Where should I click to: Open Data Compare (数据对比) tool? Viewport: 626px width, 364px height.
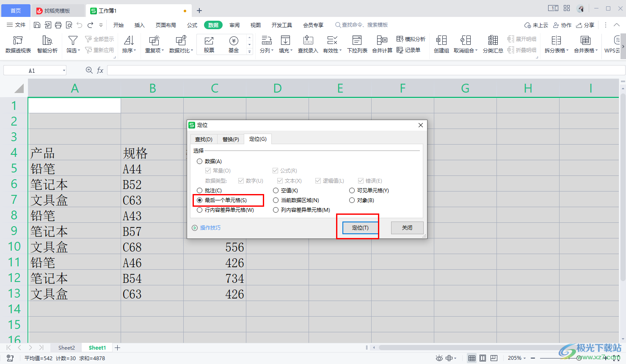click(x=181, y=44)
